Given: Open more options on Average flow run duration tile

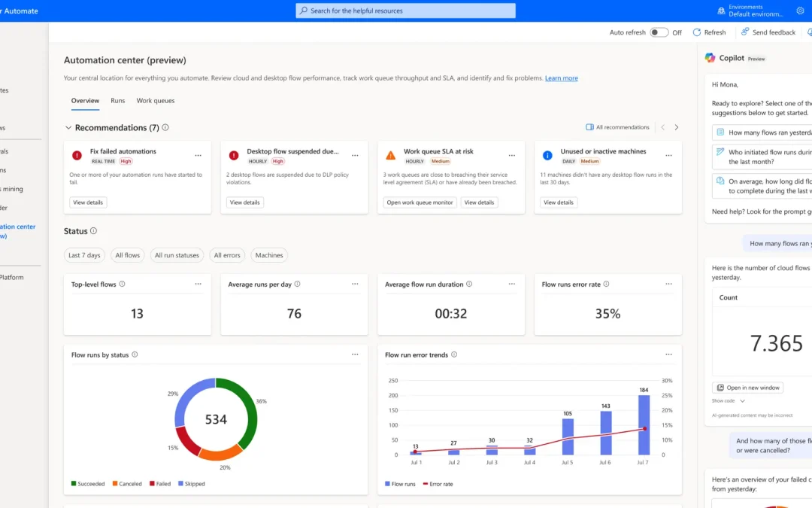Looking at the screenshot, I should point(512,284).
